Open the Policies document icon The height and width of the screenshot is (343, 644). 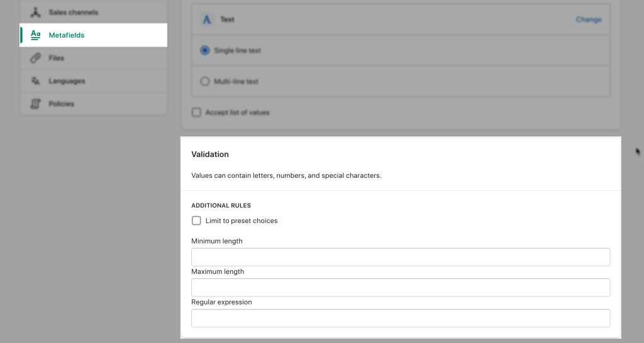pos(36,104)
